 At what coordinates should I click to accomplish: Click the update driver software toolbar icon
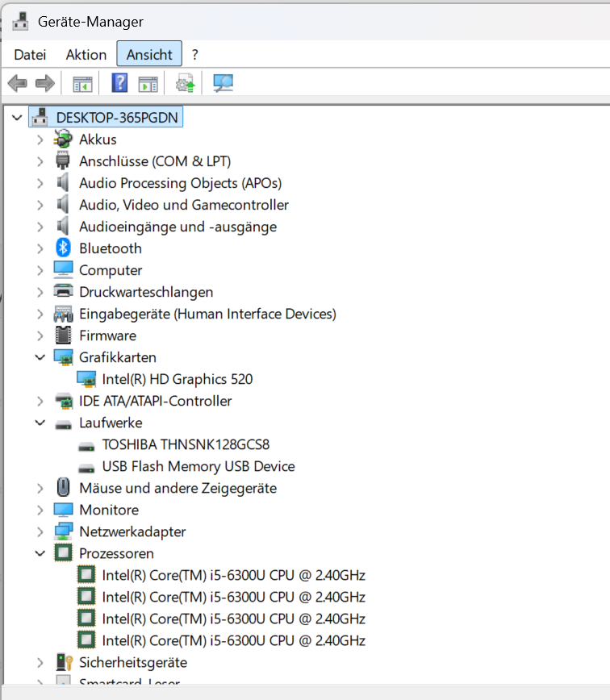click(x=186, y=84)
